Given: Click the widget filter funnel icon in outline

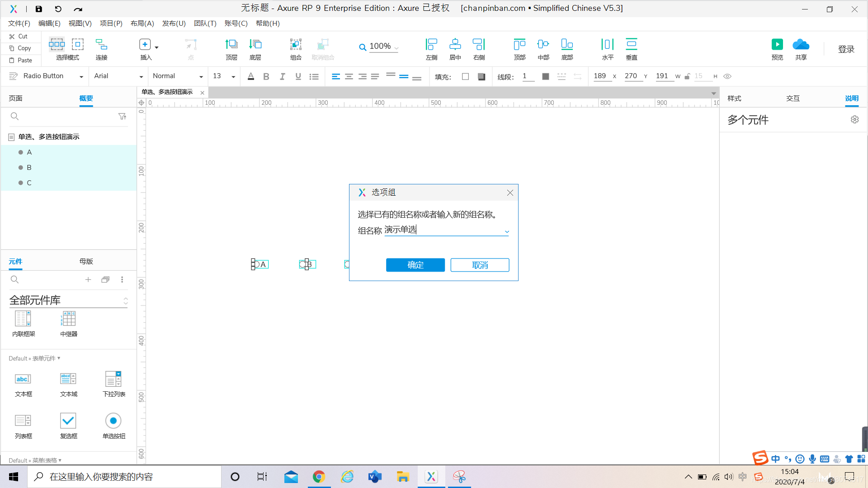Looking at the screenshot, I should [x=122, y=117].
